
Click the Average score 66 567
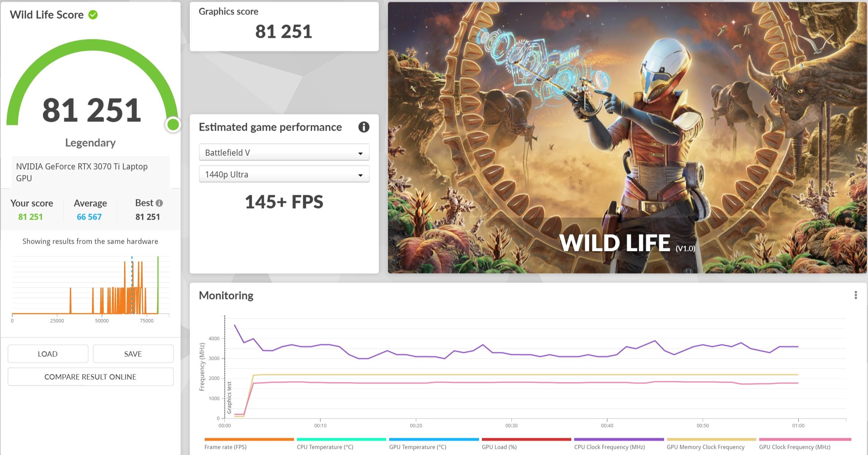pyautogui.click(x=89, y=217)
